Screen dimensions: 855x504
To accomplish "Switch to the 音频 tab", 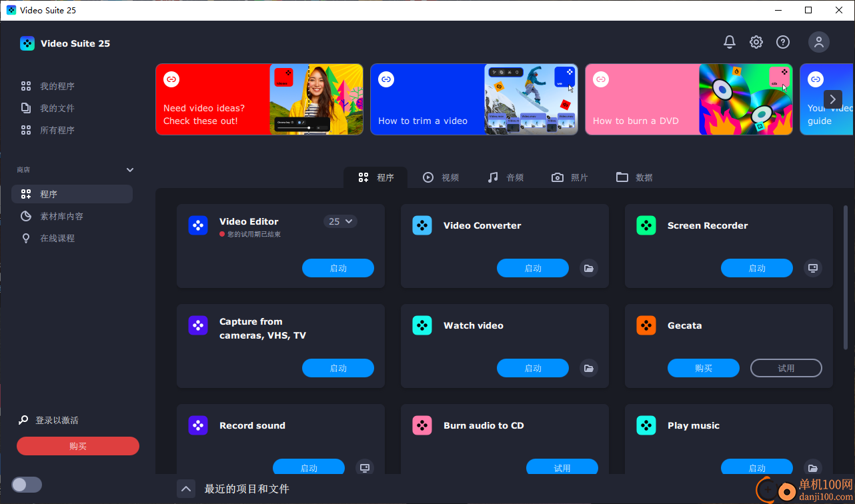I will [x=506, y=177].
